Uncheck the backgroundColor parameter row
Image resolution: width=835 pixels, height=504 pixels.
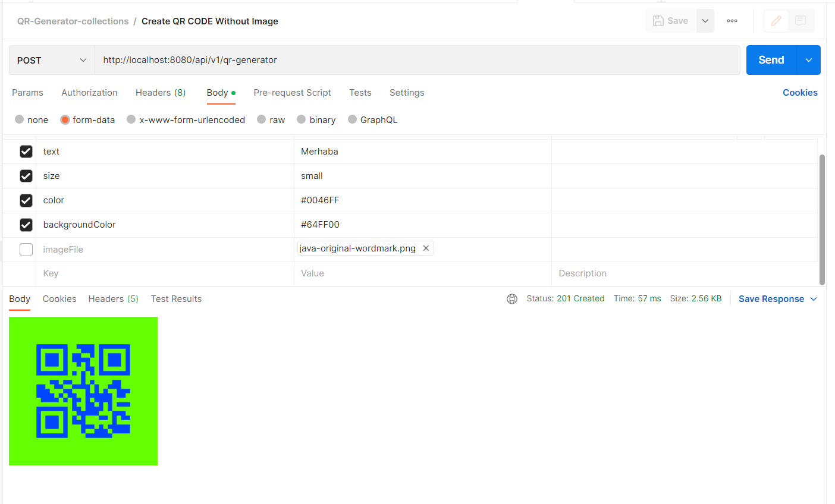tap(26, 225)
